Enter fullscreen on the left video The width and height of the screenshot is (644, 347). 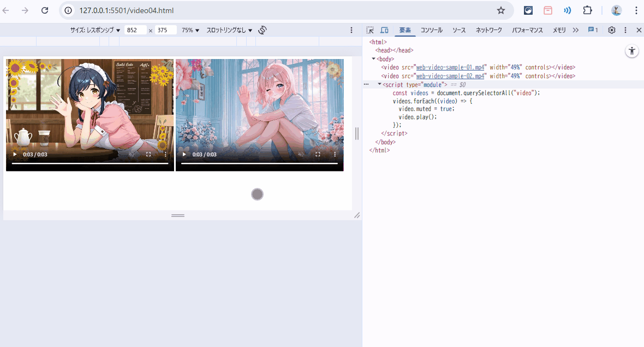click(x=148, y=155)
